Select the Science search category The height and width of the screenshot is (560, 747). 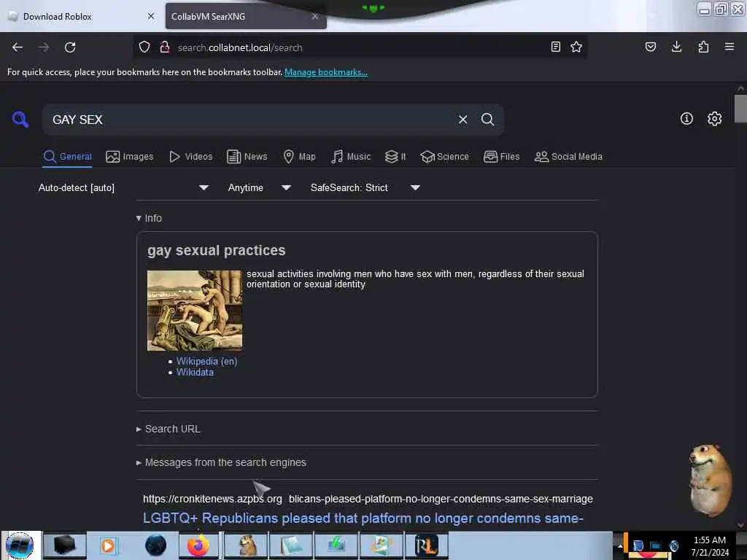tap(445, 157)
